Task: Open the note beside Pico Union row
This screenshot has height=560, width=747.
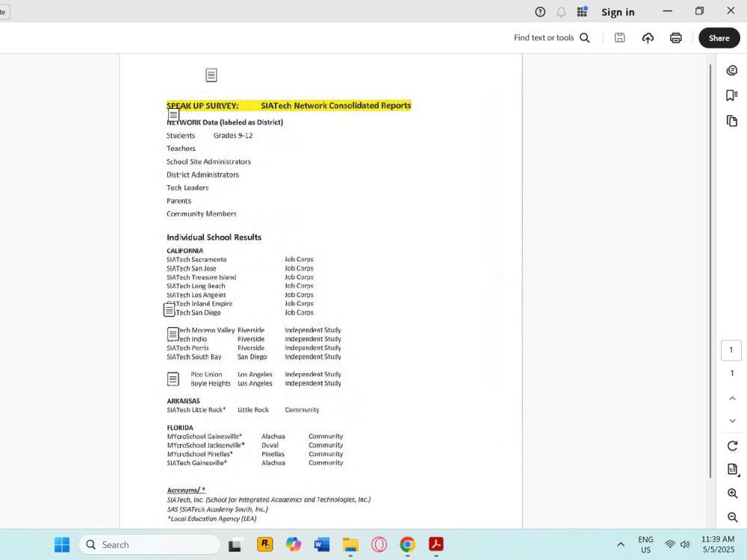Action: tap(173, 379)
